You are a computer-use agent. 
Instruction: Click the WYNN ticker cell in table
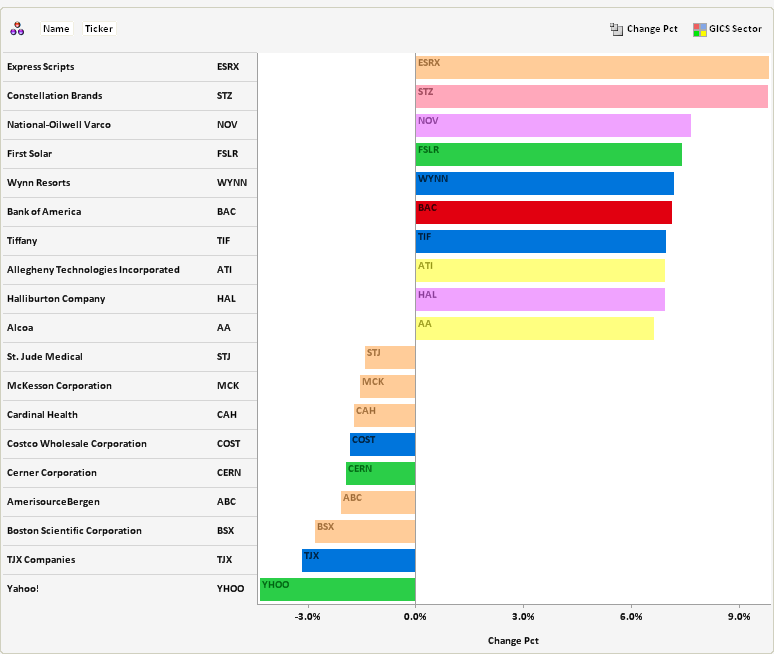232,183
